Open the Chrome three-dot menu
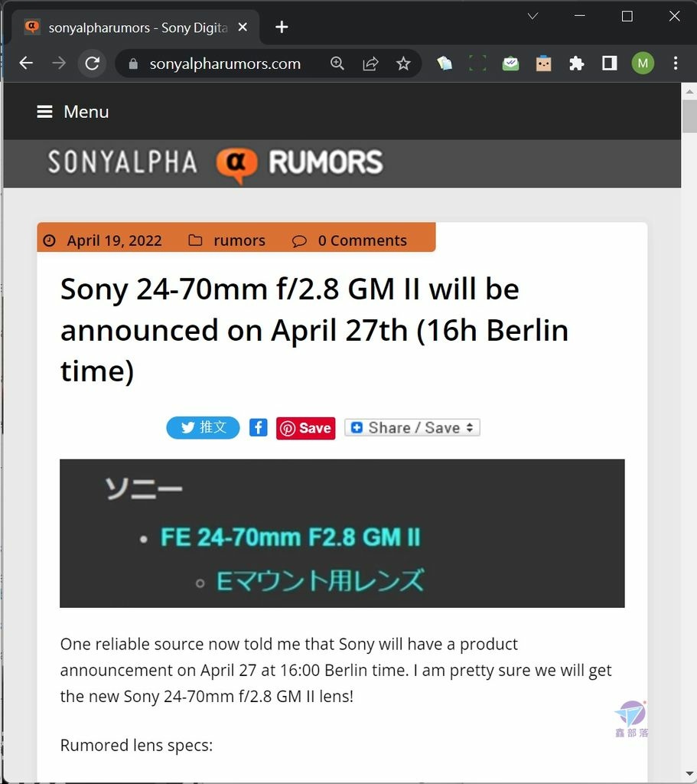 (x=676, y=64)
